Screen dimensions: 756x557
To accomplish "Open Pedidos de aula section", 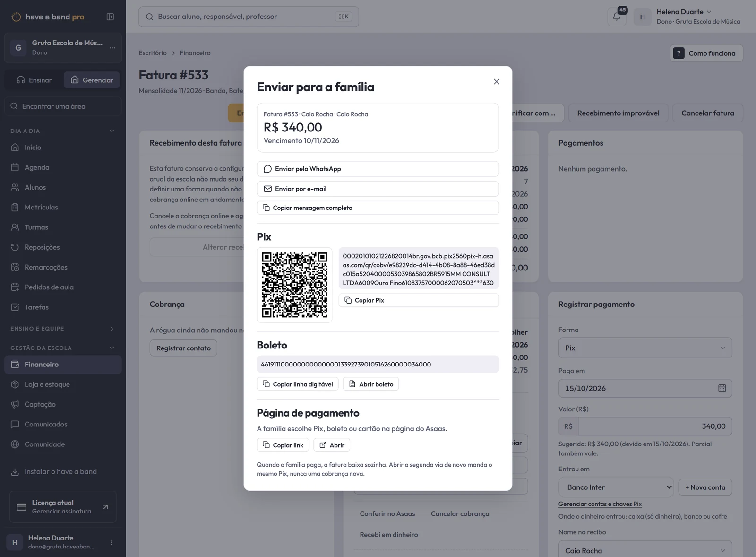I will [x=63, y=287].
